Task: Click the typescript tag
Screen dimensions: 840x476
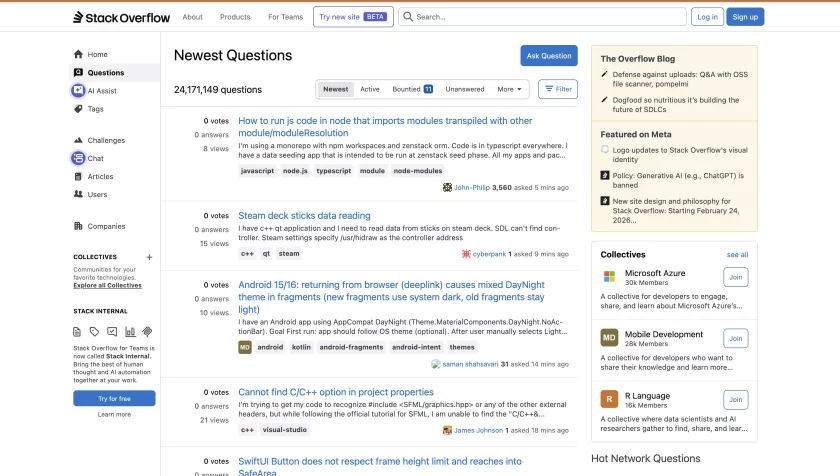Action: 333,171
